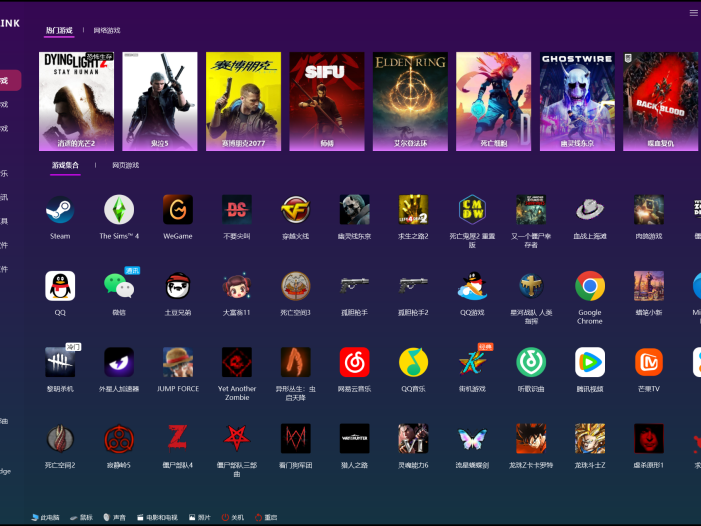Launch the butterfly sword icon
This screenshot has width=701, height=526.
pos(472,438)
